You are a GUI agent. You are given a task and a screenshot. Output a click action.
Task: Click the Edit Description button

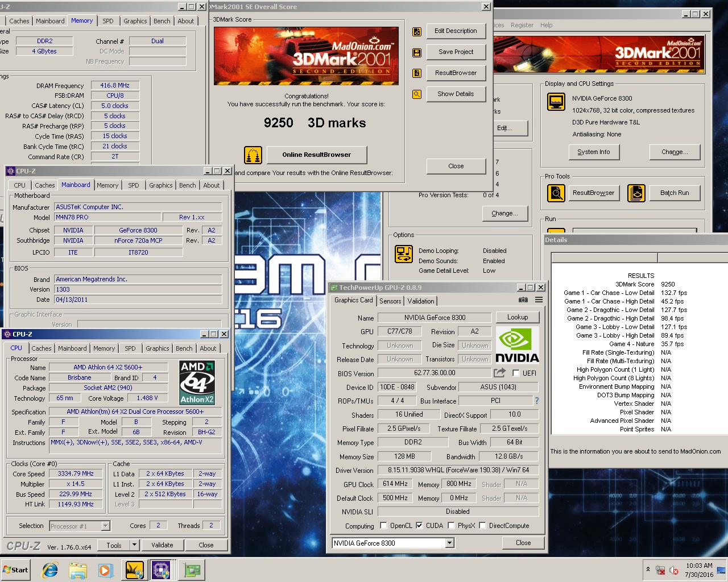click(456, 31)
